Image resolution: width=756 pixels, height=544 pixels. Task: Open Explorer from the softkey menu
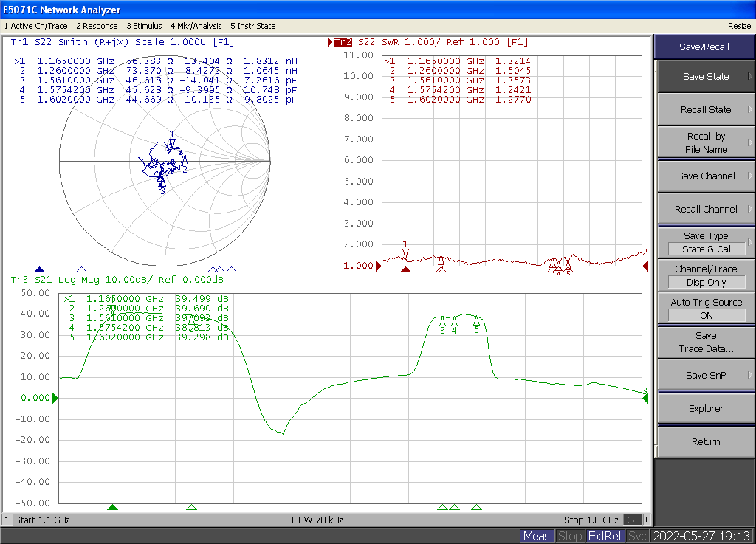point(707,409)
